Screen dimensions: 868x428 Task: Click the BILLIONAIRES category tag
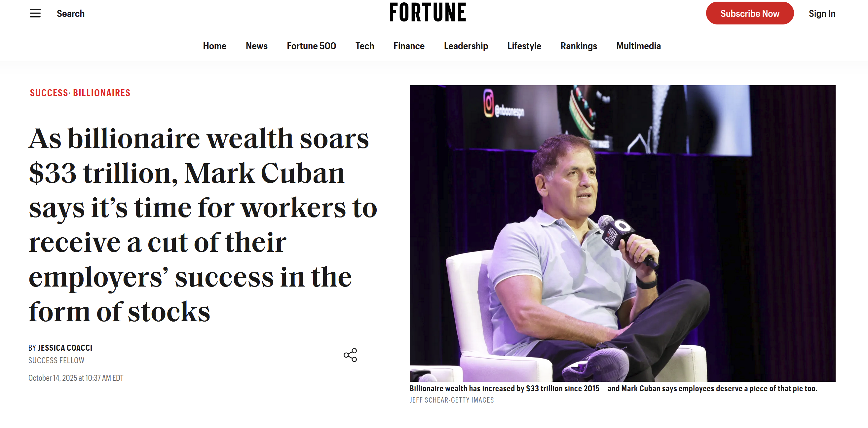(x=101, y=93)
